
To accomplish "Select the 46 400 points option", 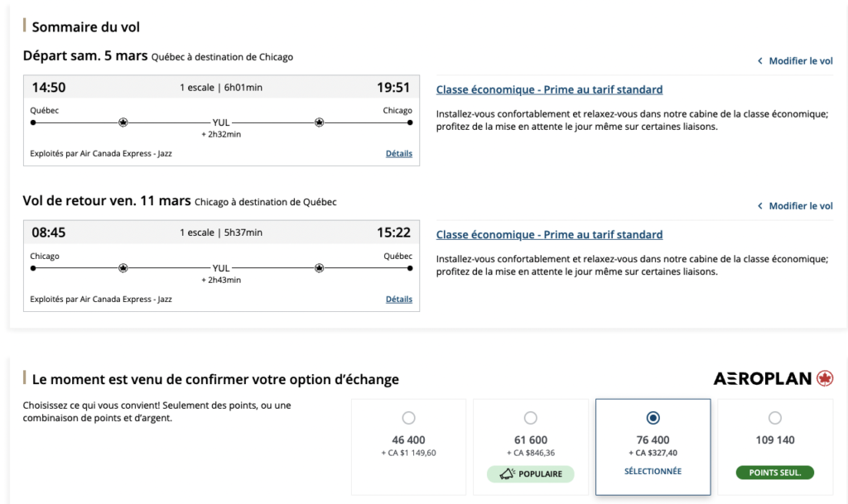I will (x=408, y=418).
